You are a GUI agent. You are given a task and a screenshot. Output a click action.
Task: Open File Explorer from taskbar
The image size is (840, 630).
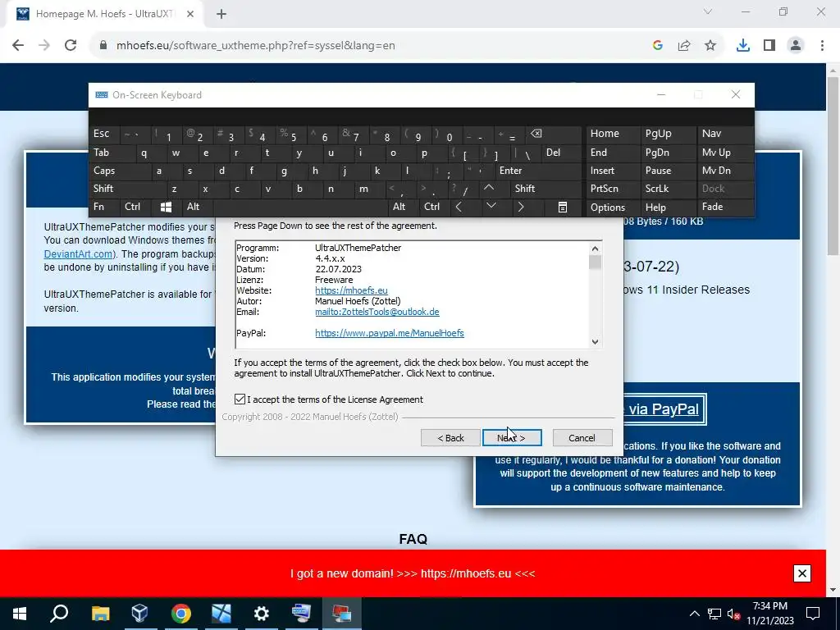[x=100, y=613]
